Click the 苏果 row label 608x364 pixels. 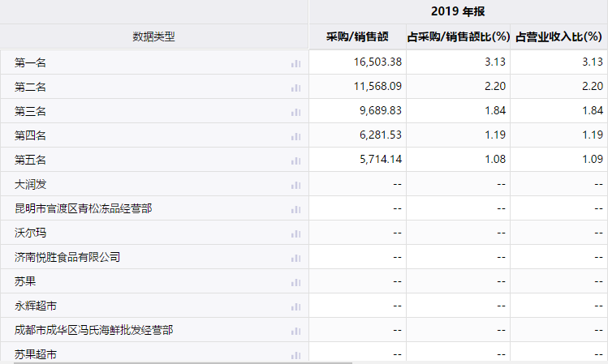[25, 281]
